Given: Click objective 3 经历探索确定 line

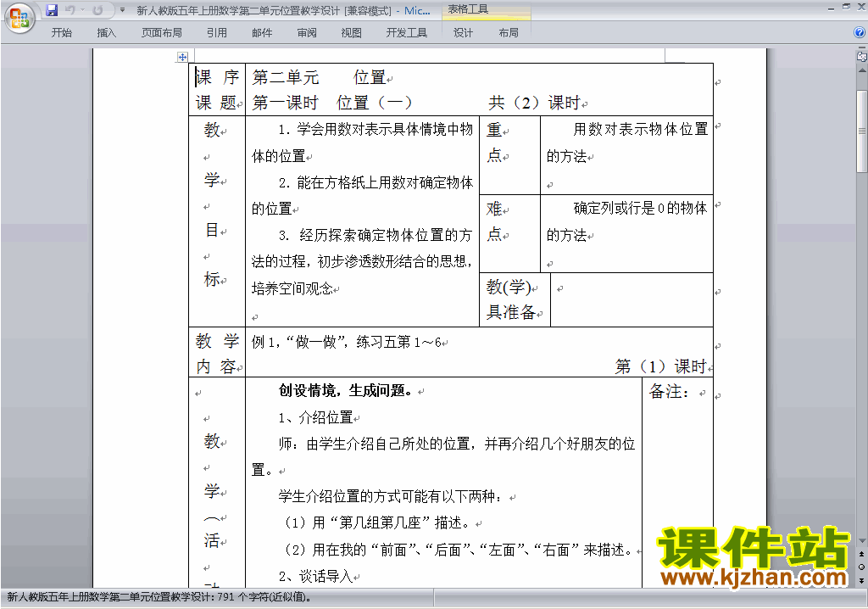Looking at the screenshot, I should [376, 235].
